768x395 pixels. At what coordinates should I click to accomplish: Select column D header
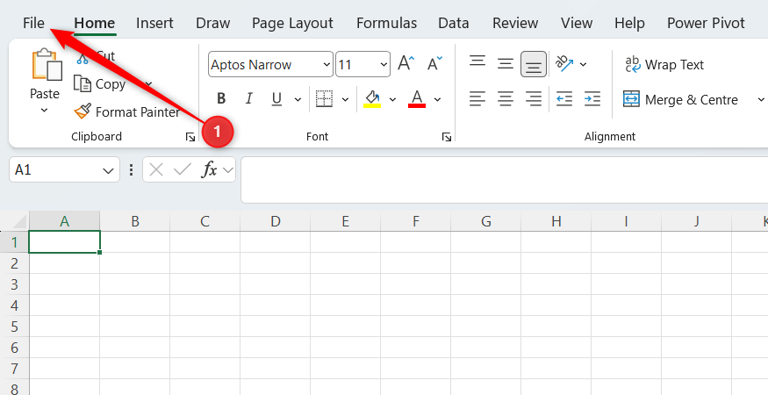tap(275, 222)
